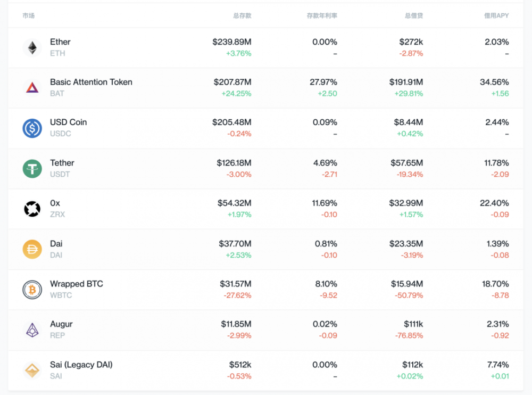
Task: Click the yellow Dai icon
Action: [x=32, y=249]
